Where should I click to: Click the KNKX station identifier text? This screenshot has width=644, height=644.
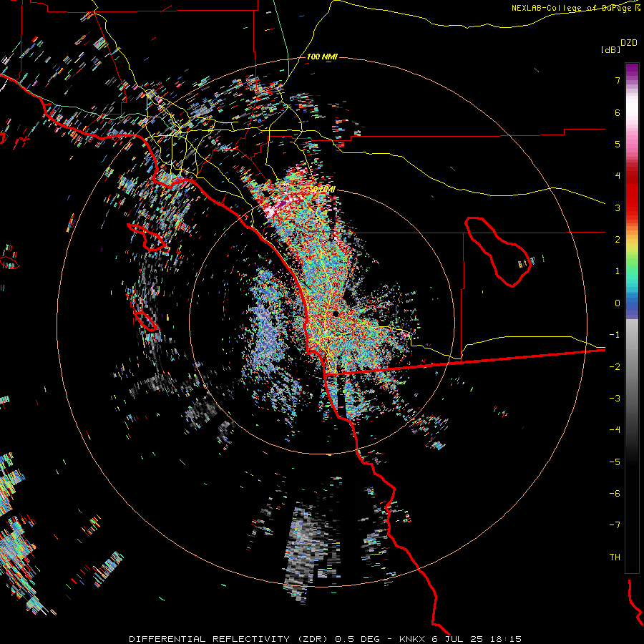point(411,639)
